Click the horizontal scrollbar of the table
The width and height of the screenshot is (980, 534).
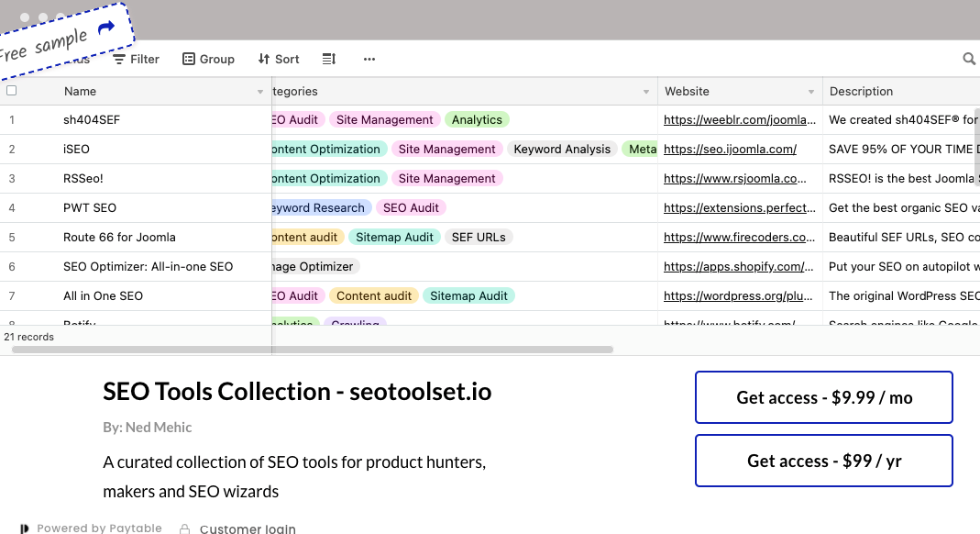tap(313, 350)
